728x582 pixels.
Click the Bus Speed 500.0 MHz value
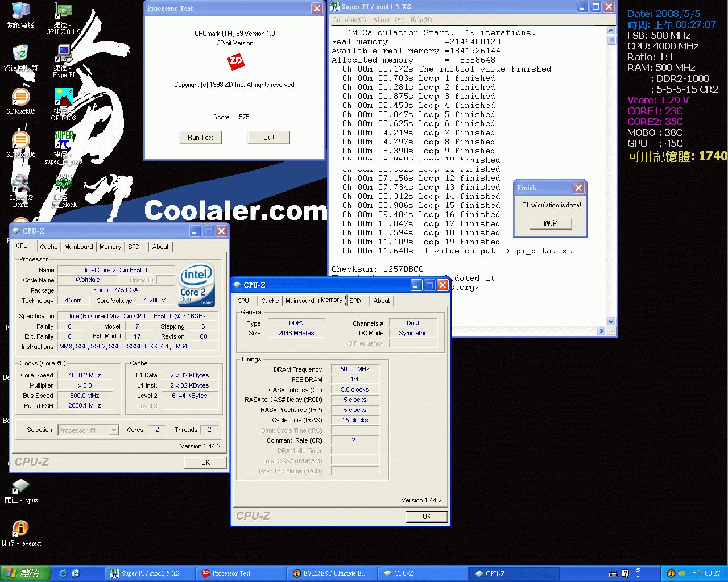[85, 396]
